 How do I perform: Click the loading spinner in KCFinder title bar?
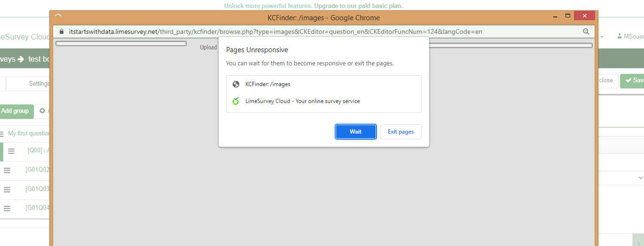point(58,17)
